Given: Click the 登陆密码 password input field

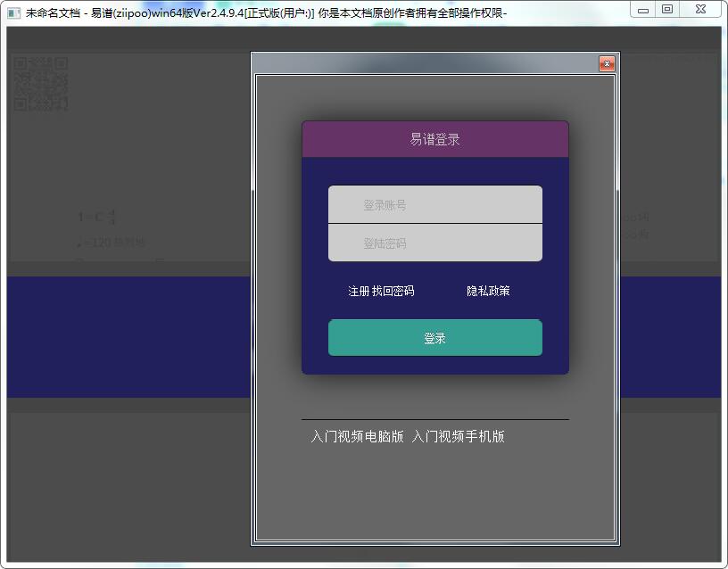Looking at the screenshot, I should [x=434, y=243].
